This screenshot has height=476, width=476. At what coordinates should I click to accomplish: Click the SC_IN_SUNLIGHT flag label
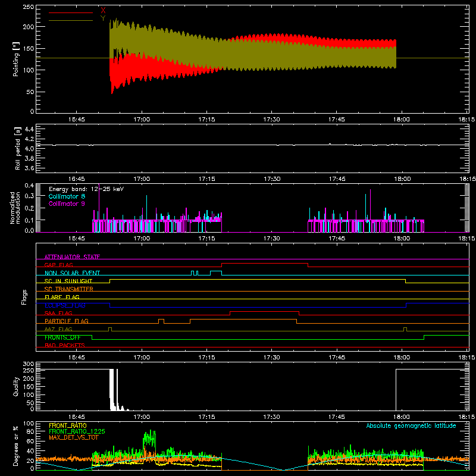point(68,281)
